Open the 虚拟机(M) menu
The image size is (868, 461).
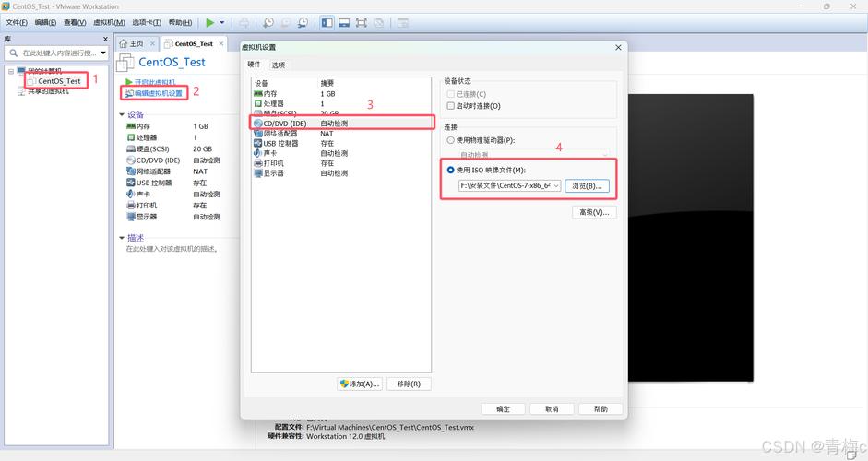pyautogui.click(x=109, y=23)
